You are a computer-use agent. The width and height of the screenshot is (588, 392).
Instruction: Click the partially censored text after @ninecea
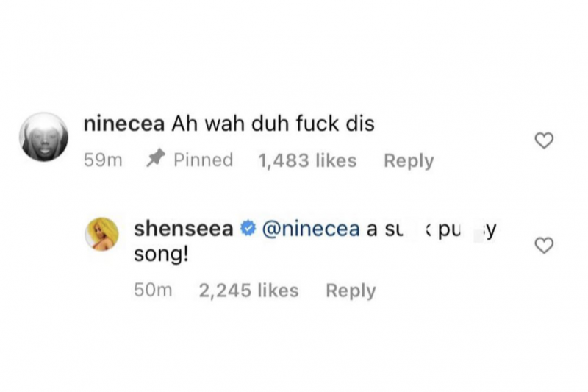click(x=432, y=229)
